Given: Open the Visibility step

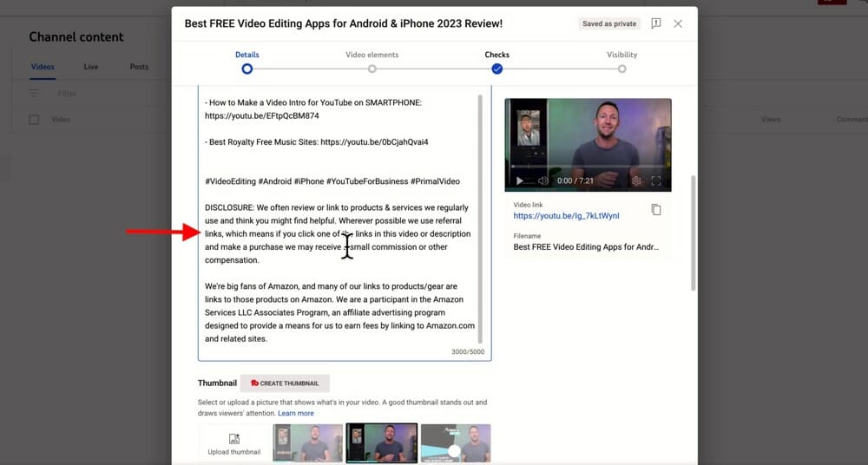Looking at the screenshot, I should (621, 69).
